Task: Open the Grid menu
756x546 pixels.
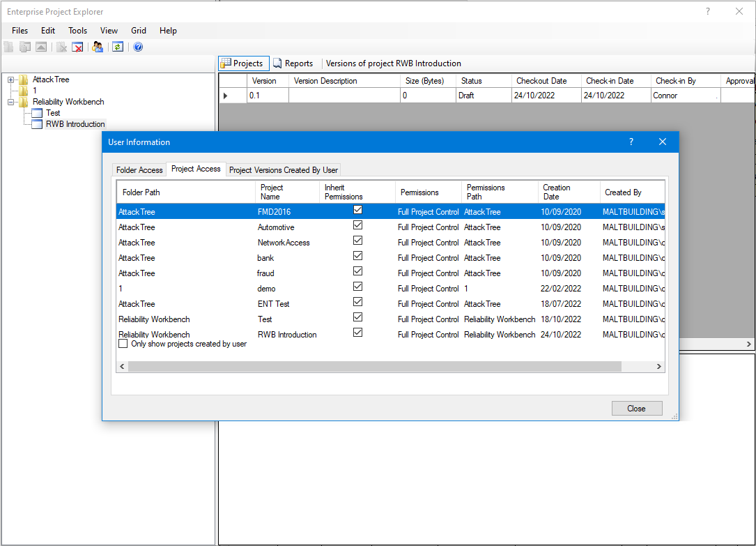Action: pyautogui.click(x=139, y=31)
